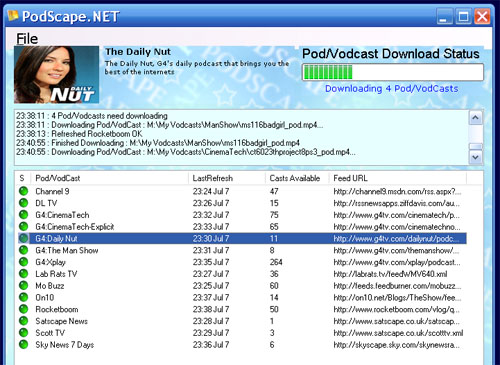500x365 pixels.
Task: Select the Mo Buzz podcast name
Action: point(50,286)
